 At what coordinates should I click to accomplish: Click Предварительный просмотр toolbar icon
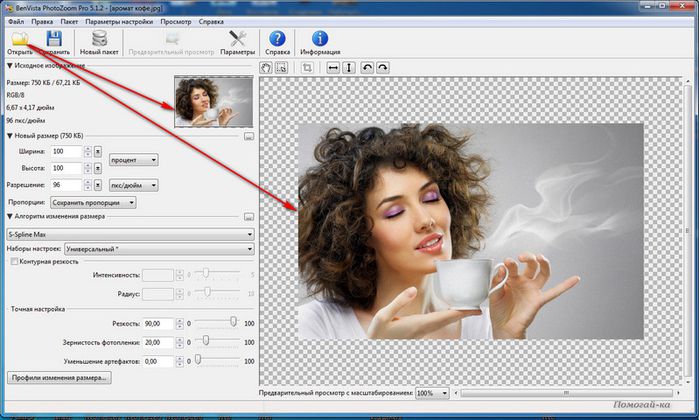point(171,43)
